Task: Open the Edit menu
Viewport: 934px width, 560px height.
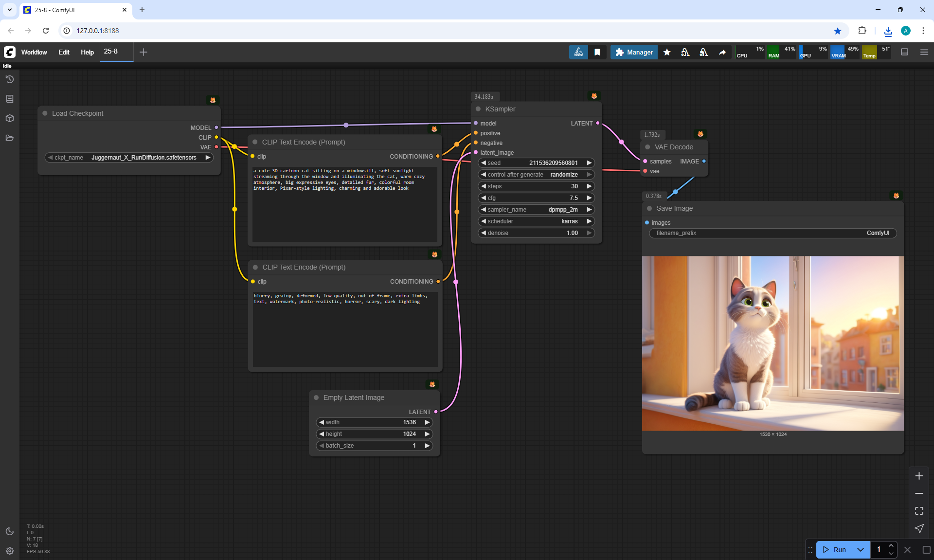Action: (x=64, y=52)
